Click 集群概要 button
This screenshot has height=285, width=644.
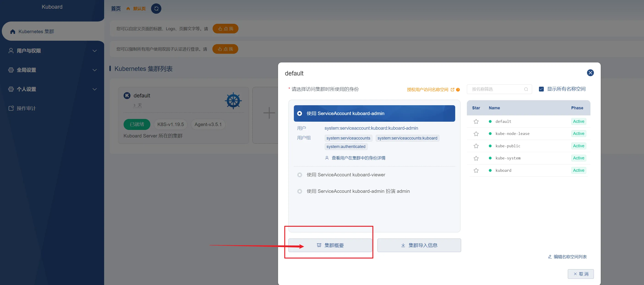coord(330,245)
